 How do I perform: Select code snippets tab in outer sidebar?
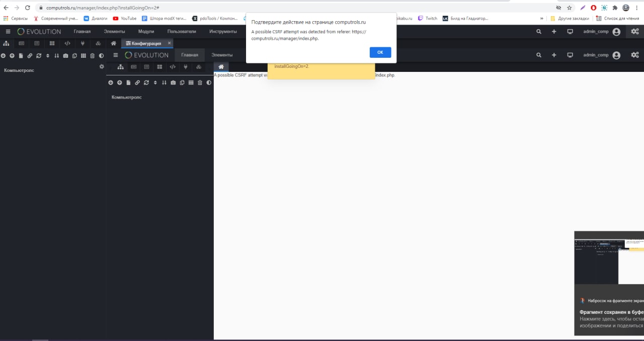point(67,43)
